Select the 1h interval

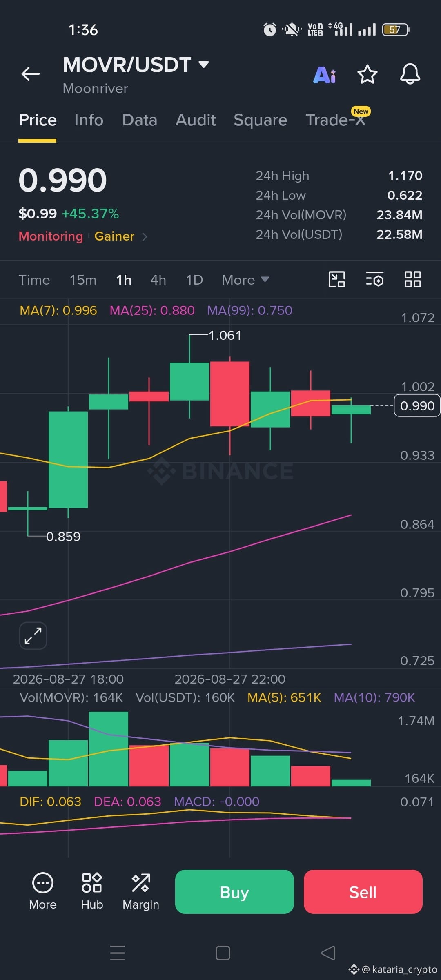124,280
